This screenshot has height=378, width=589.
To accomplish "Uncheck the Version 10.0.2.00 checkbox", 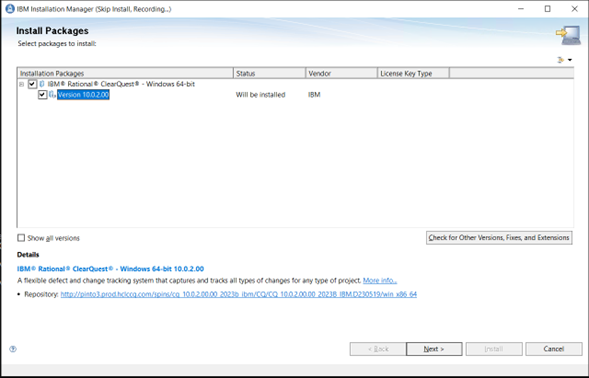I will [42, 95].
